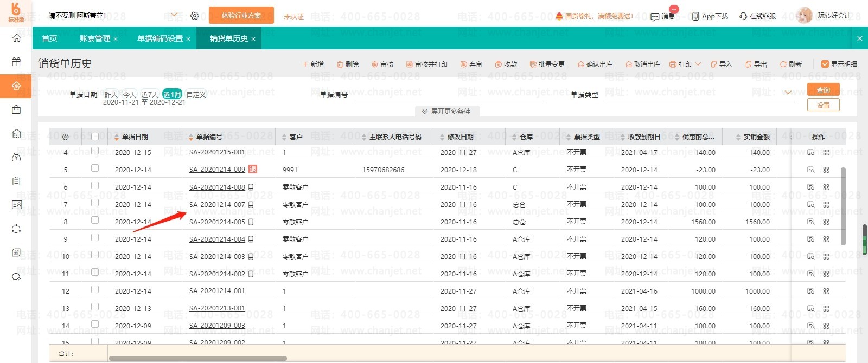Click the 导出 export toolbar icon
The image size is (868, 363).
(749, 64)
